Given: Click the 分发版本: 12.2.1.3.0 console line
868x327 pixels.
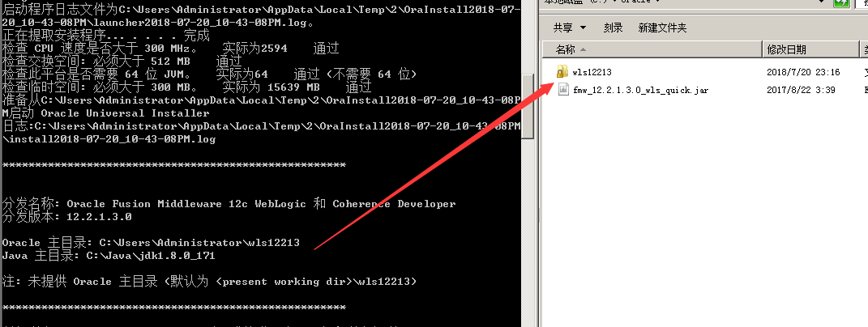Looking at the screenshot, I should [x=67, y=216].
